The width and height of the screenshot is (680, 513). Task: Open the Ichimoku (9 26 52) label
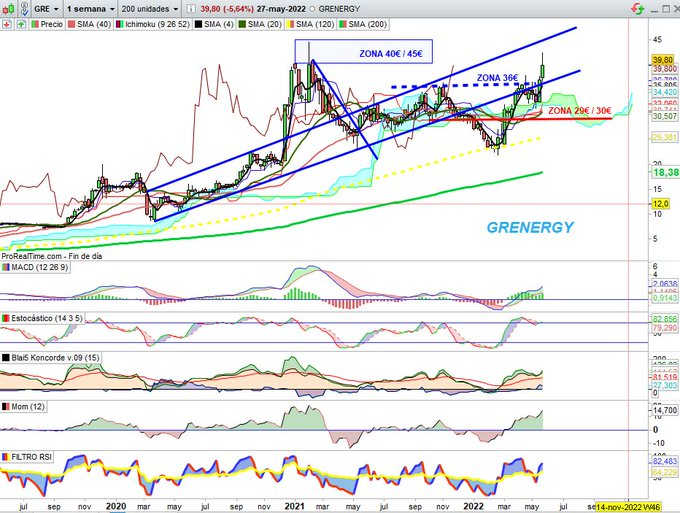point(153,24)
